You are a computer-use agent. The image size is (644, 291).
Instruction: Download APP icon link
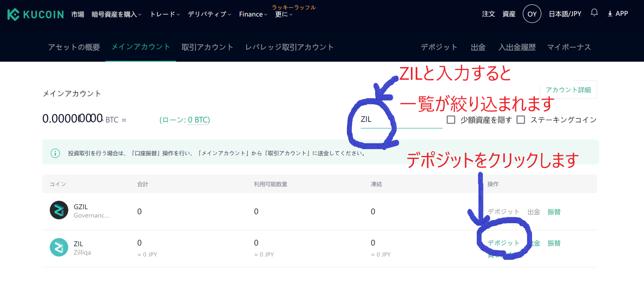point(617,14)
